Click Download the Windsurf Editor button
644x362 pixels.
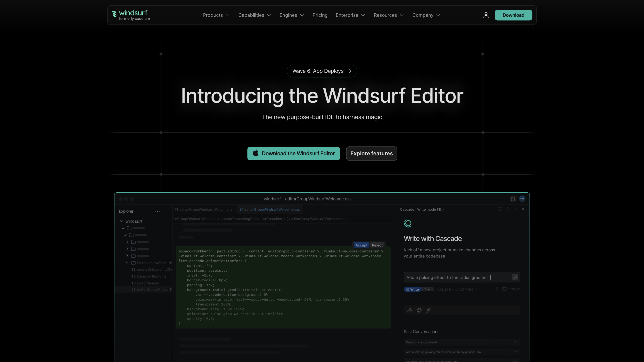(x=294, y=153)
